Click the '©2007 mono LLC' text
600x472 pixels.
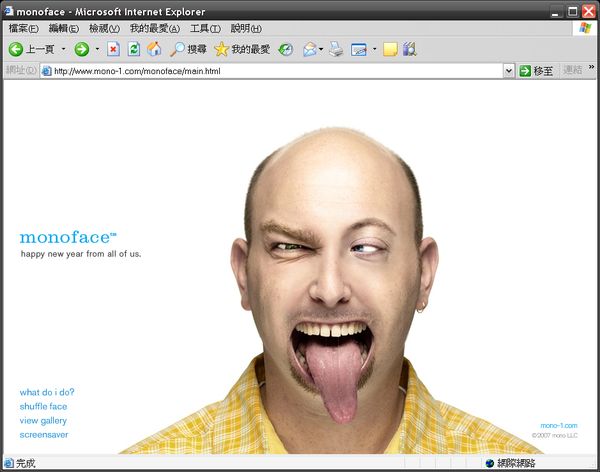(554, 436)
